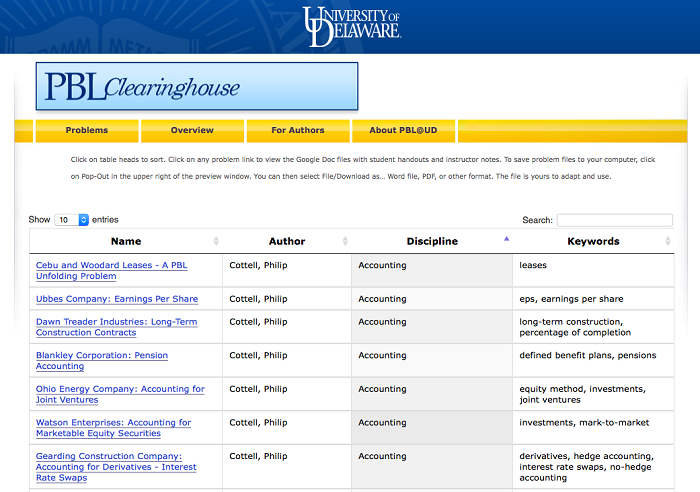This screenshot has height=492, width=700.
Task: Sort table by Keywords column header
Action: coord(593,241)
